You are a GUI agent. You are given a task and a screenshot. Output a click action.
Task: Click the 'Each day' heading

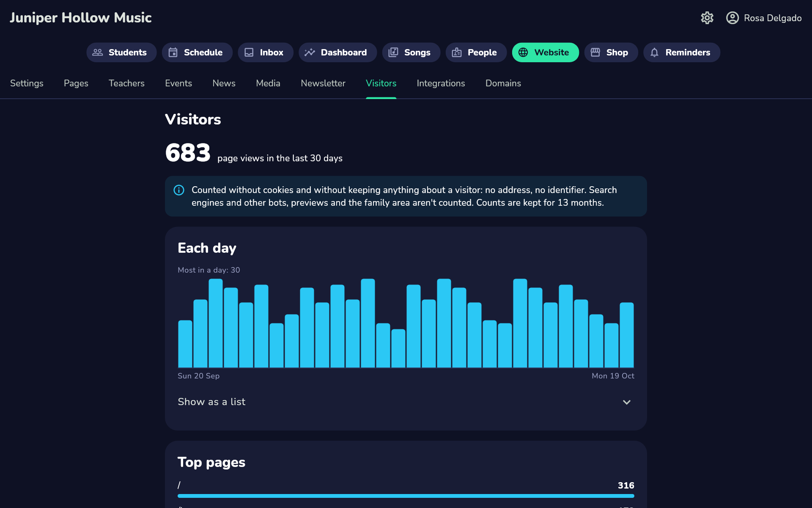pos(207,248)
